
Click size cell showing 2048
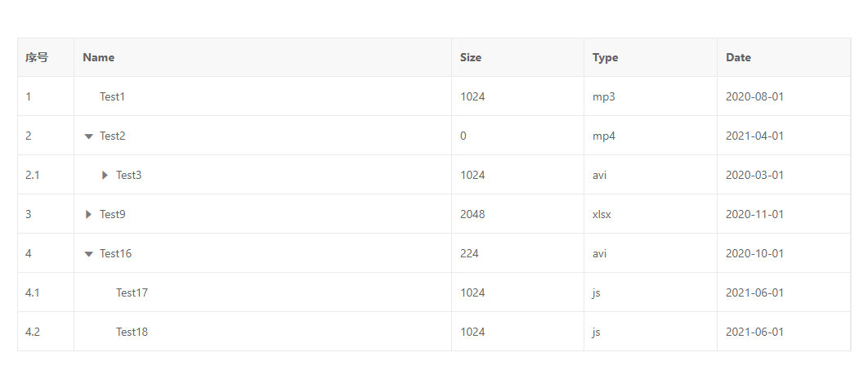coord(472,214)
